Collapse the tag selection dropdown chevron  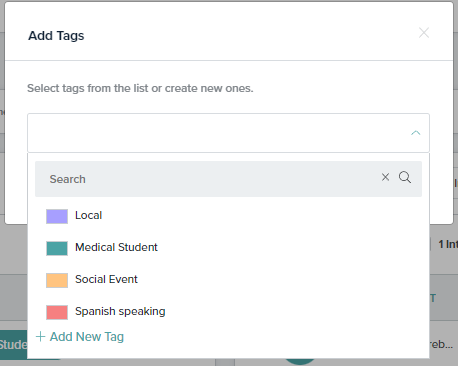415,133
